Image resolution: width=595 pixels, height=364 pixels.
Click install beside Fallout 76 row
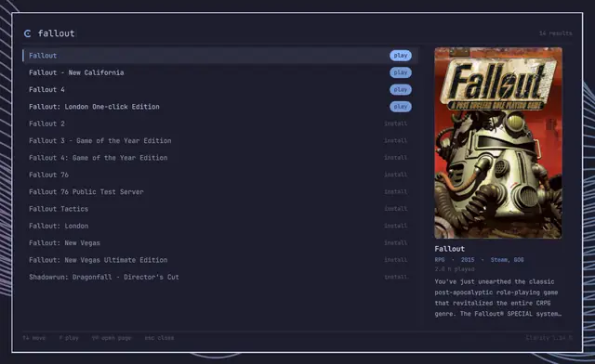tap(395, 175)
